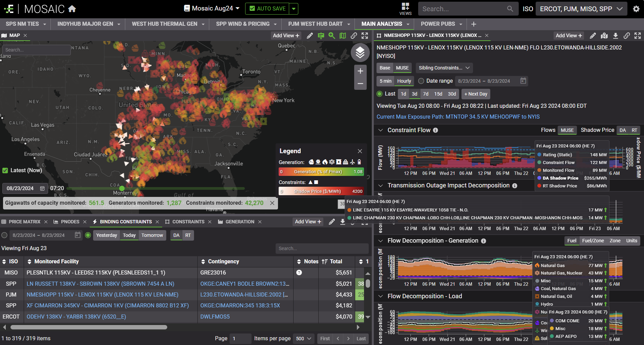This screenshot has width=644, height=345.
Task: Click the map time slider handle
Action: 122,188
